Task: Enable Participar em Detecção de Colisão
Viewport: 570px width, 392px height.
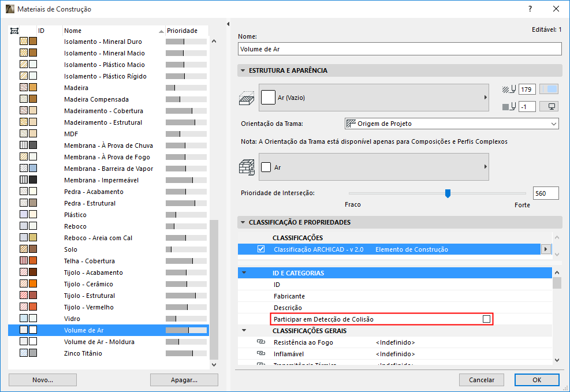Action: pos(487,319)
